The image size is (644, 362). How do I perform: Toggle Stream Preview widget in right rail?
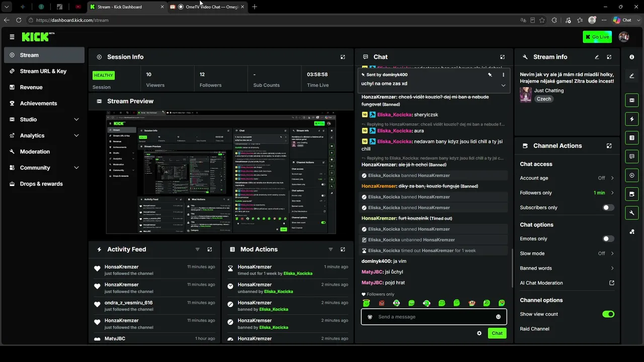[x=632, y=100]
